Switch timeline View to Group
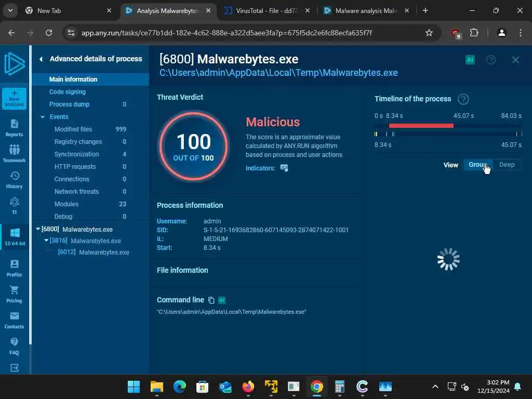Image resolution: width=532 pixels, height=399 pixels. point(478,165)
